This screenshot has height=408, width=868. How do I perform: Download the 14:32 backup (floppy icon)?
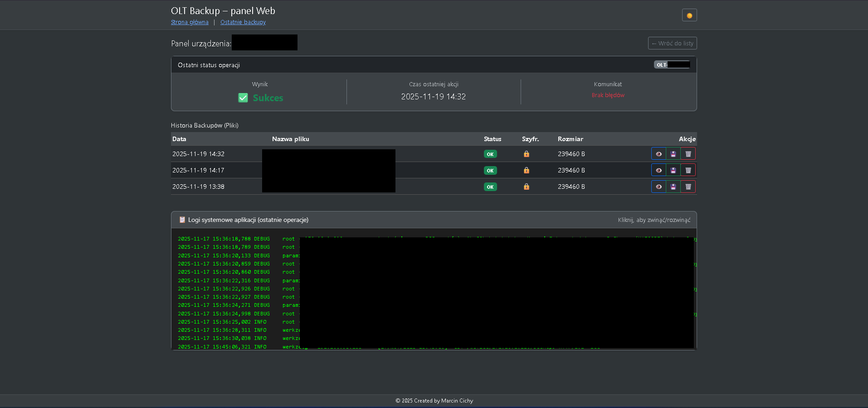pyautogui.click(x=673, y=154)
